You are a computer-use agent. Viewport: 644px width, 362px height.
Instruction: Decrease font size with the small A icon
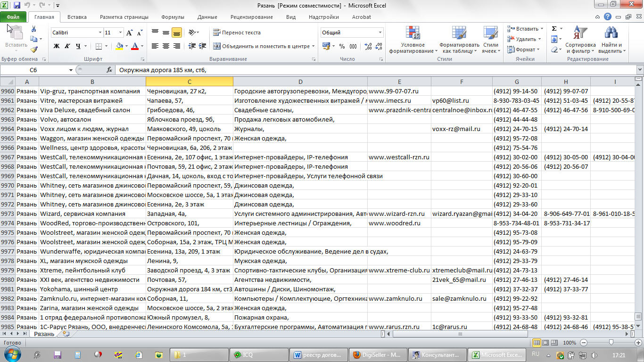[140, 33]
